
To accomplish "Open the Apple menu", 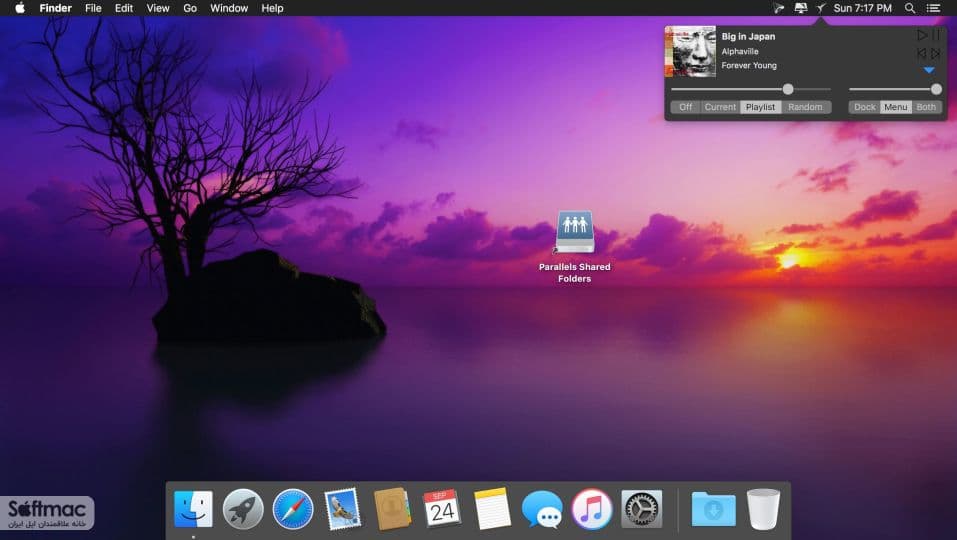I will pos(20,8).
